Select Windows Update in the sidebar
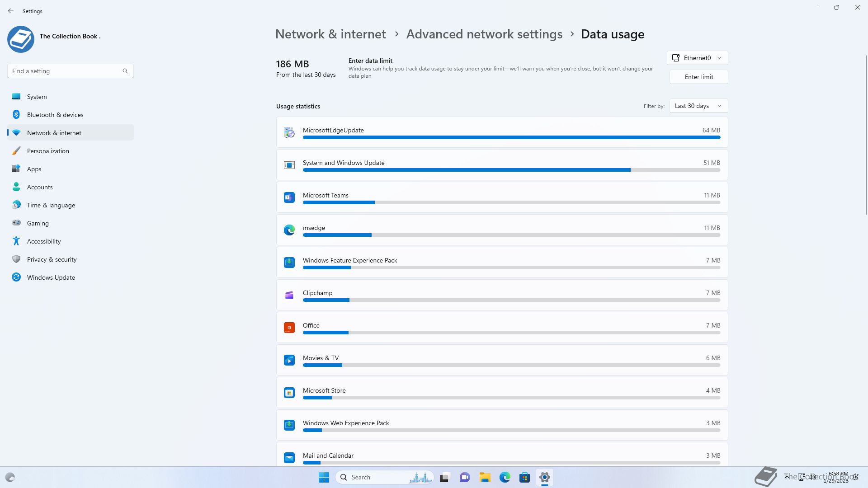The image size is (868, 488). [x=71, y=277]
